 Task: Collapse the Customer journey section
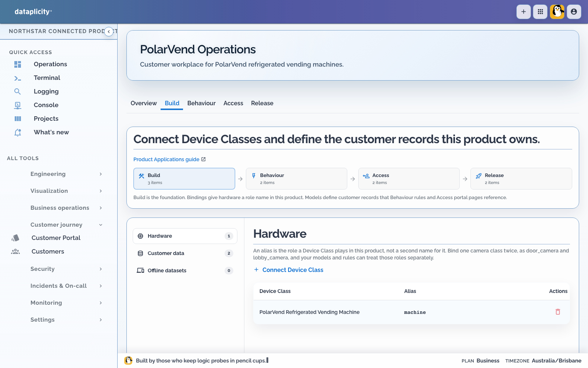[x=66, y=225]
